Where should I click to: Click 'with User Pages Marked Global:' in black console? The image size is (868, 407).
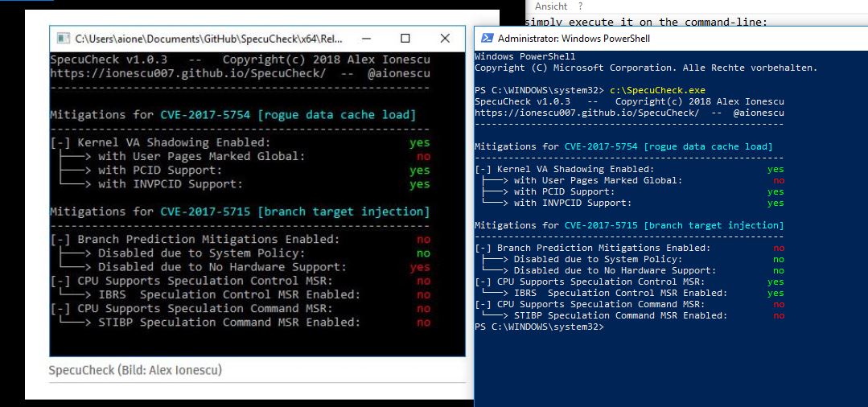click(x=201, y=156)
